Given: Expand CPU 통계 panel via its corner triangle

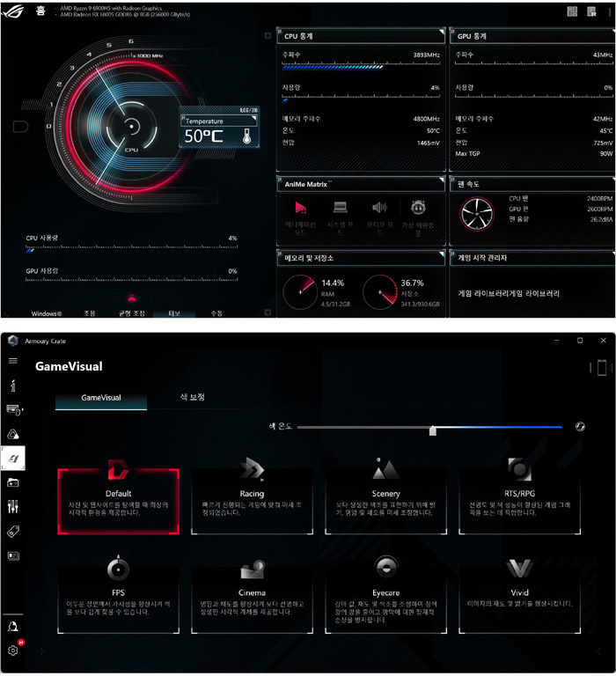Looking at the screenshot, I should tap(442, 32).
